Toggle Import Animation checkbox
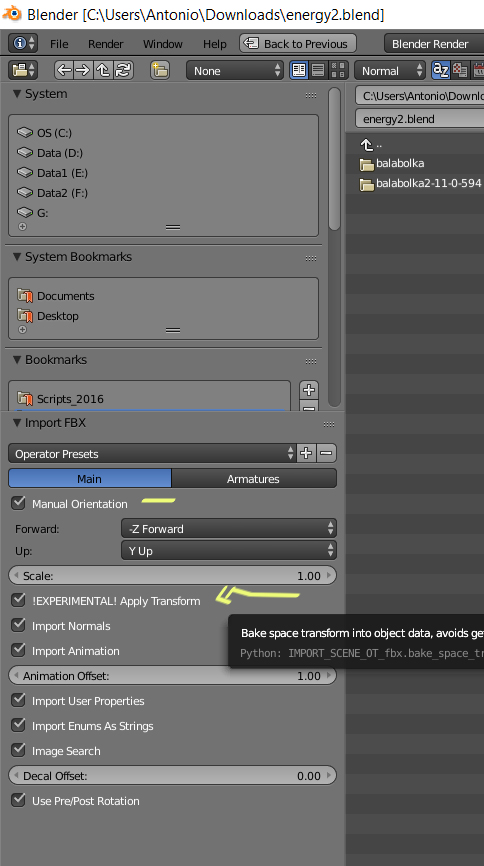 coord(19,650)
